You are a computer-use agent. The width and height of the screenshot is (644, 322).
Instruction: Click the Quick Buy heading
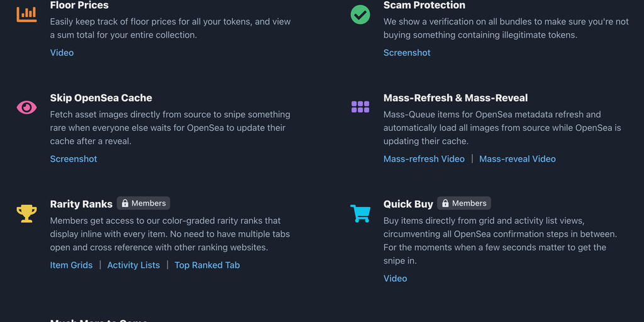click(x=408, y=204)
